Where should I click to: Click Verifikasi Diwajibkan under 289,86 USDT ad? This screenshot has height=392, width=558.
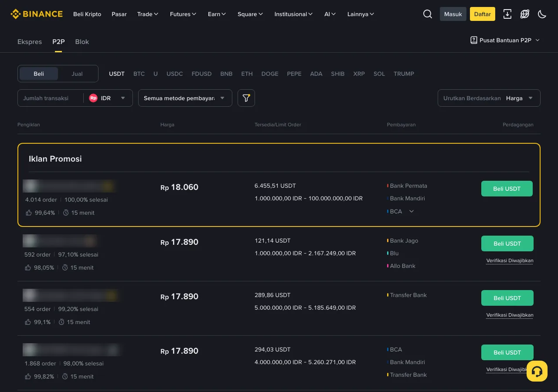[x=510, y=315]
